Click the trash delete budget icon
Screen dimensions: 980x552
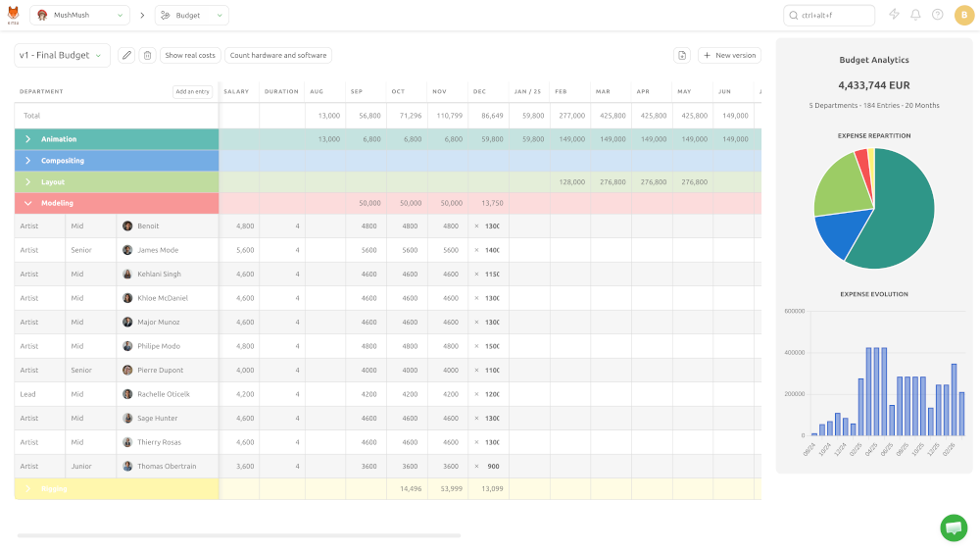click(148, 55)
